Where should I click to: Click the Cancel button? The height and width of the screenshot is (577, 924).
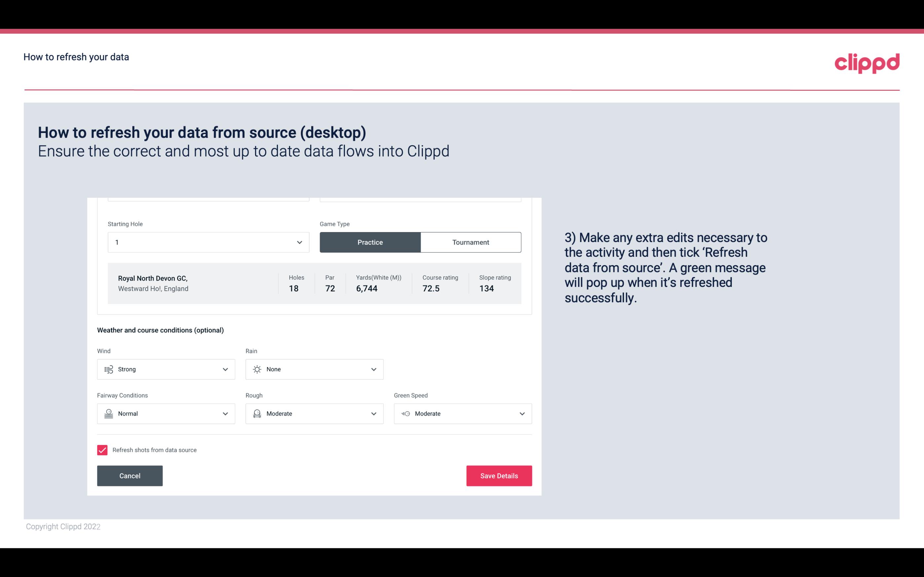130,475
